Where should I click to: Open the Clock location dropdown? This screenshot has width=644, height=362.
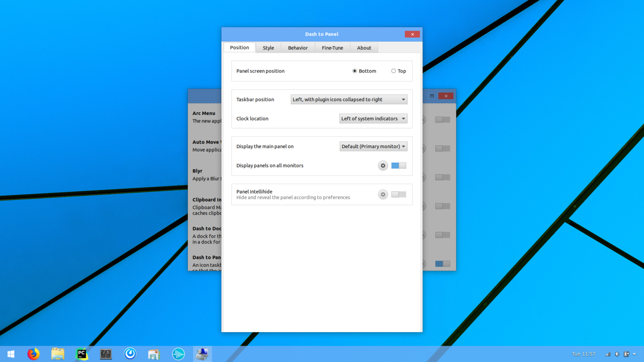coord(373,119)
